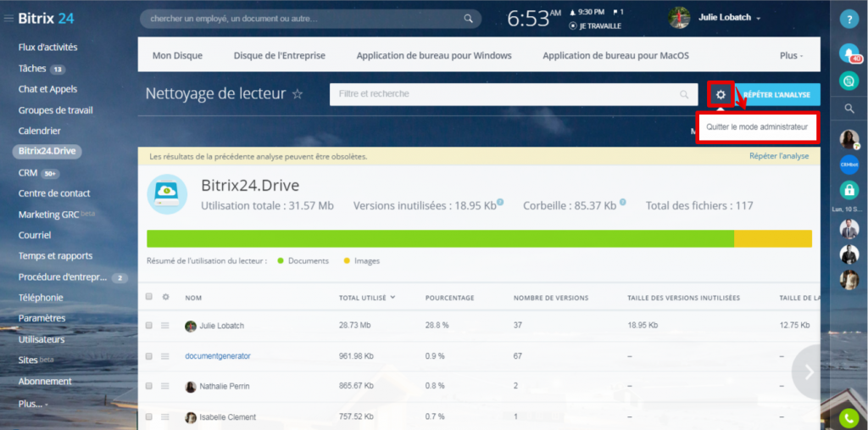Click the search magnifier in top search bar
The width and height of the screenshot is (868, 430).
pyautogui.click(x=468, y=19)
